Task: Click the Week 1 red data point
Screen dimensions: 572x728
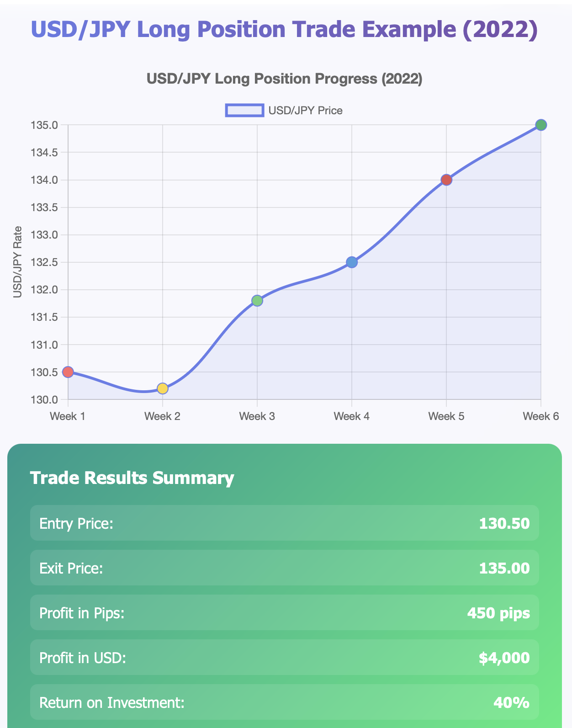Action: [68, 372]
